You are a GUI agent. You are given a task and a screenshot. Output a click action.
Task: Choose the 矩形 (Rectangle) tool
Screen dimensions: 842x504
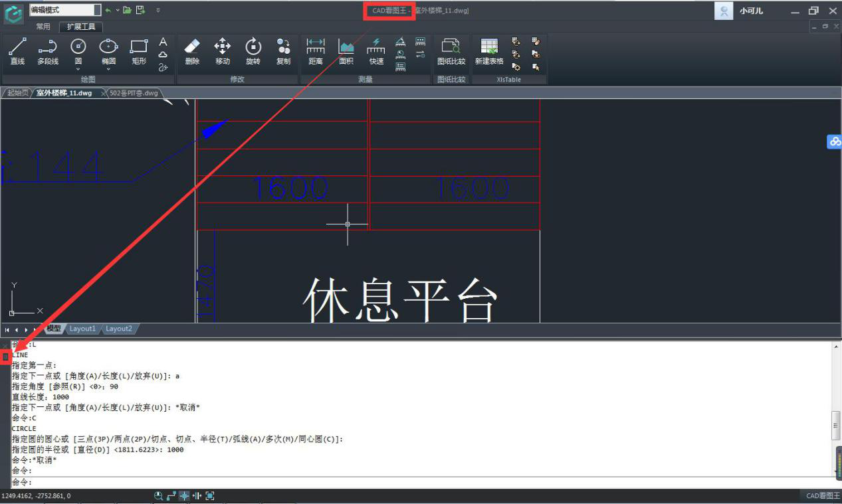point(139,51)
